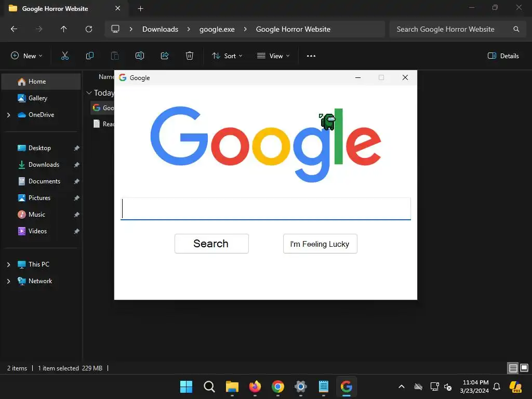
Task: Focus the Google window search text field
Action: pyautogui.click(x=265, y=209)
